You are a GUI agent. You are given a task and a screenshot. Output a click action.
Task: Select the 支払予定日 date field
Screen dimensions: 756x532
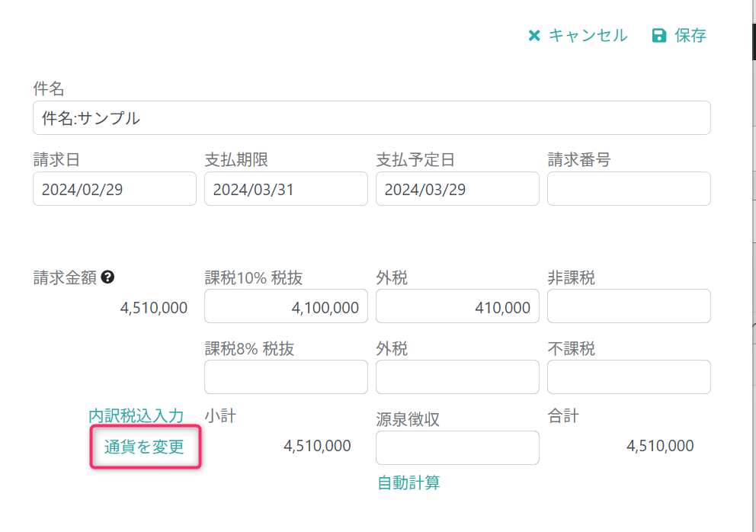457,189
